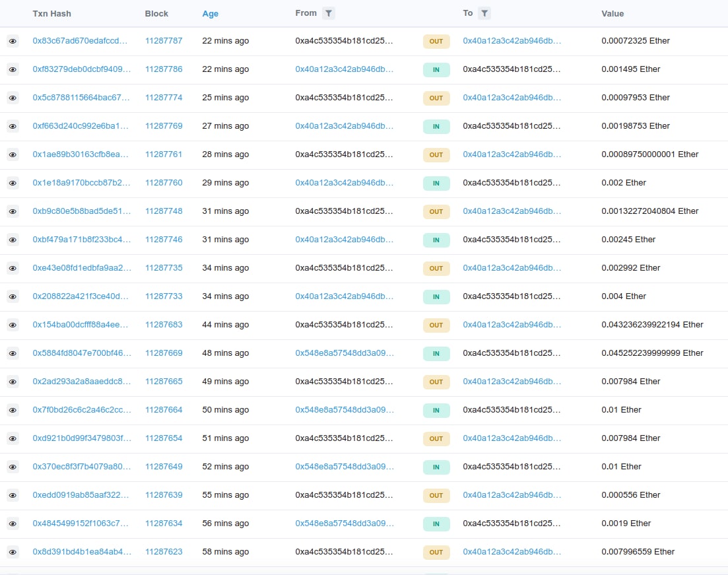Open block 11287665

[164, 382]
